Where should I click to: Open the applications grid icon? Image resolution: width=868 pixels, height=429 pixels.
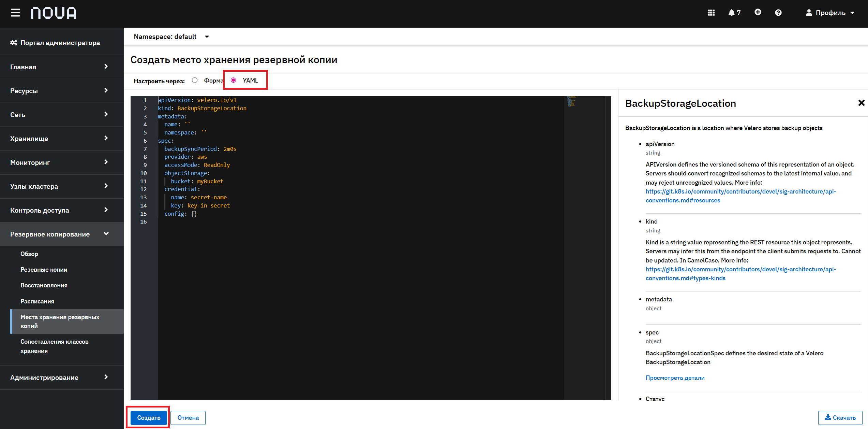(711, 13)
